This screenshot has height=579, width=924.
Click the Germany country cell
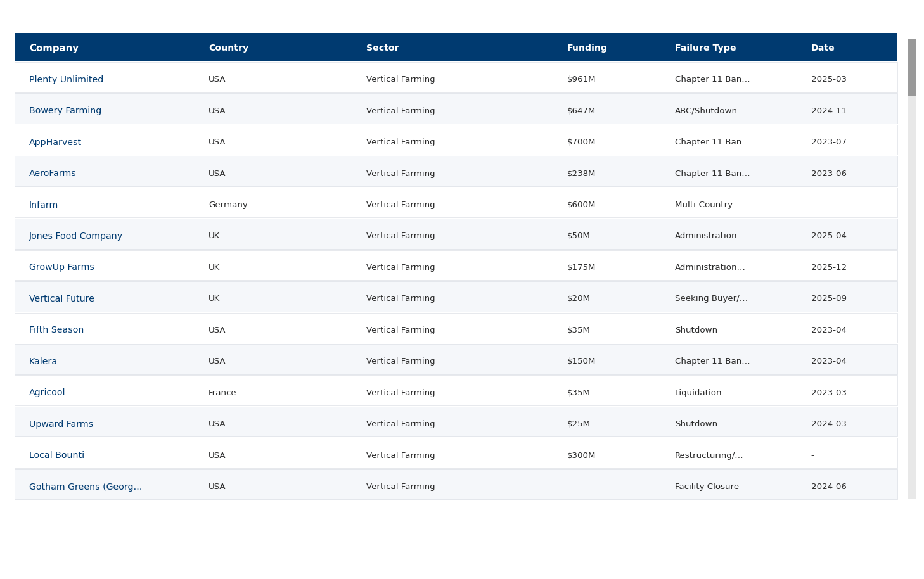[228, 205]
